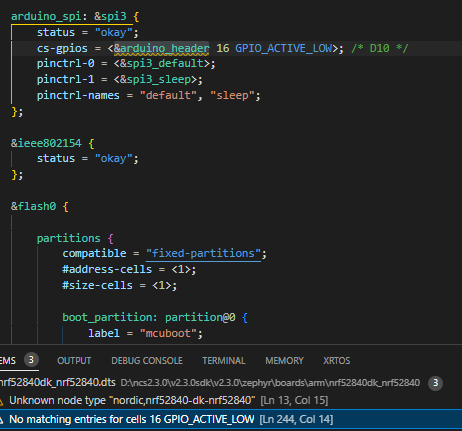Click the GPIO_ACTIVE_LOW macro in cs-gpios
The image size is (462, 431).
tap(284, 48)
